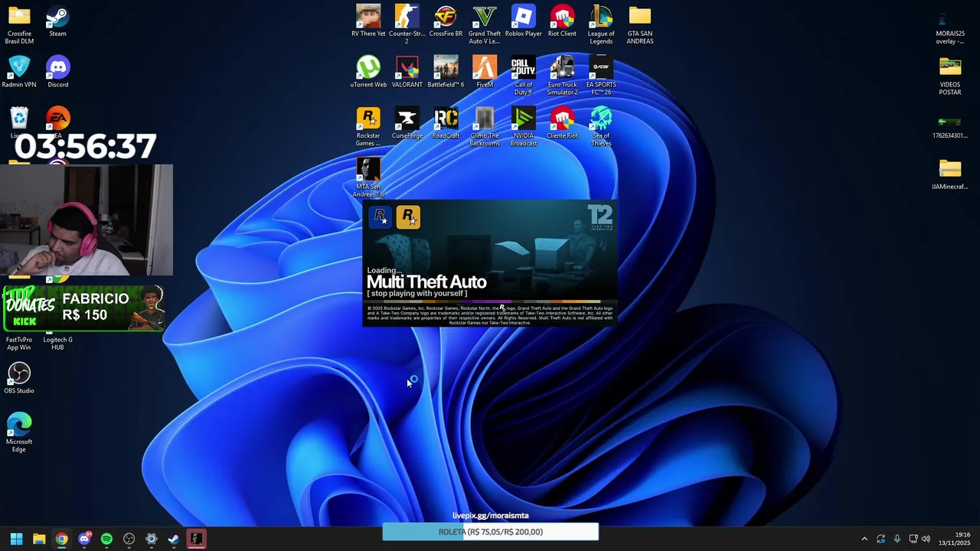Launch RV There Yet game shortcut
The image size is (980, 551).
[368, 21]
